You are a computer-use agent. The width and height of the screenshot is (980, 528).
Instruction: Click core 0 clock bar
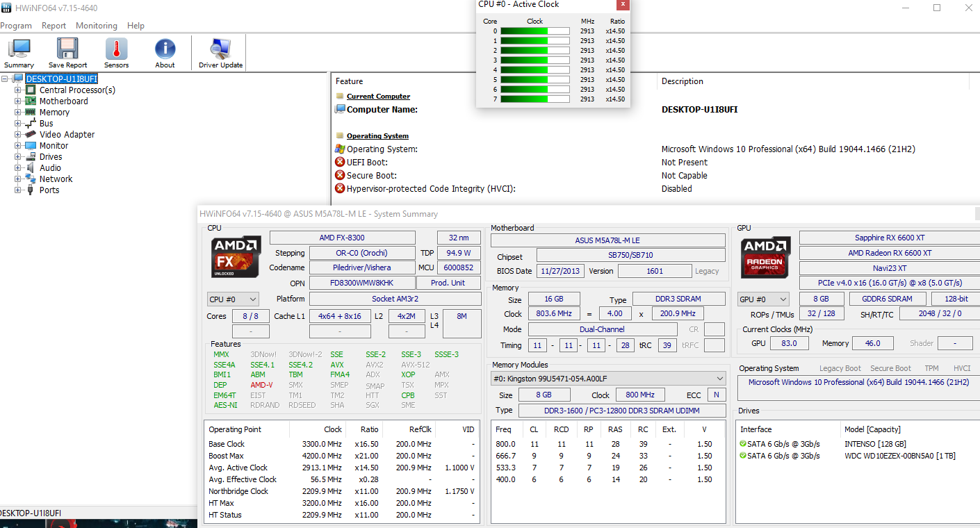(x=535, y=31)
